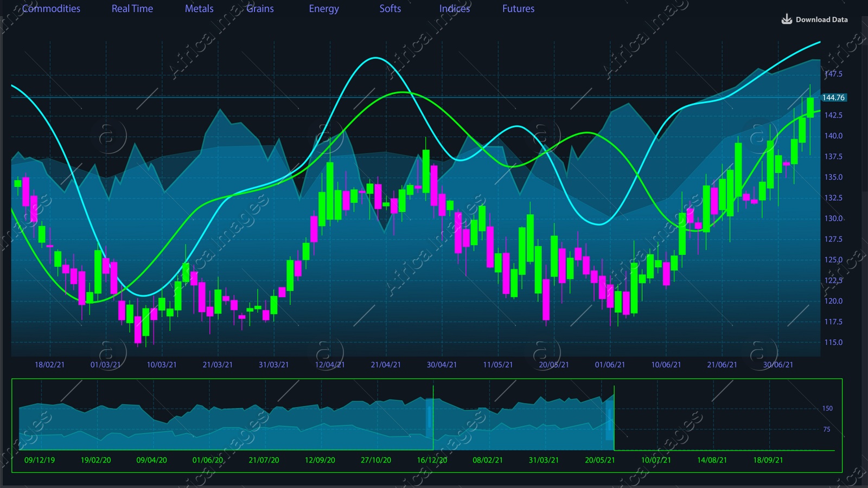Click the 140.0 price axis value
The height and width of the screenshot is (488, 868).
pos(833,136)
